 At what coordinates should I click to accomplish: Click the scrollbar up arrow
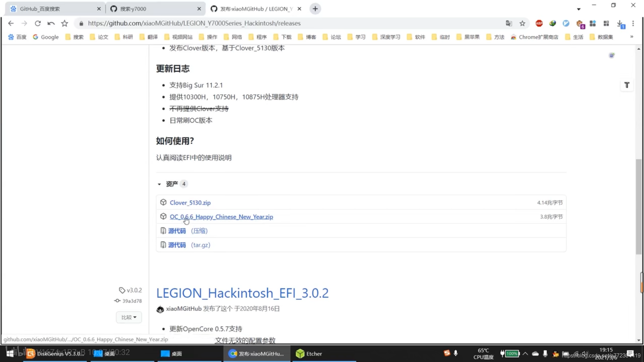639,49
